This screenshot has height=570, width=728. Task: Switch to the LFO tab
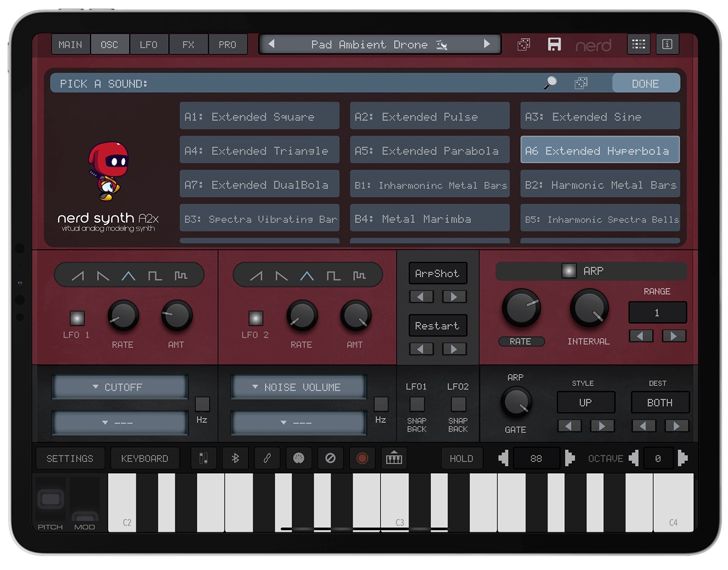point(149,44)
